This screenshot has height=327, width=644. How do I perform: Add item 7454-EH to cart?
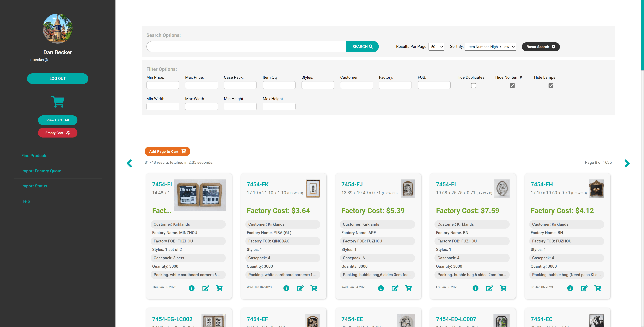tap(598, 288)
